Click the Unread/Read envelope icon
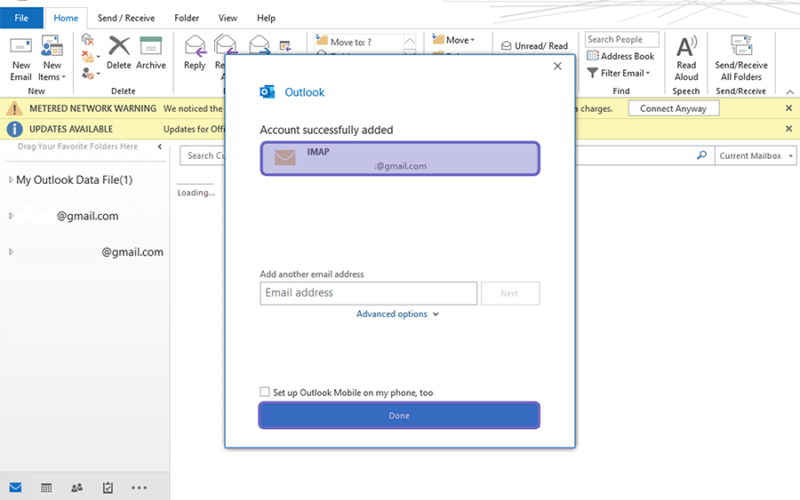 506,46
